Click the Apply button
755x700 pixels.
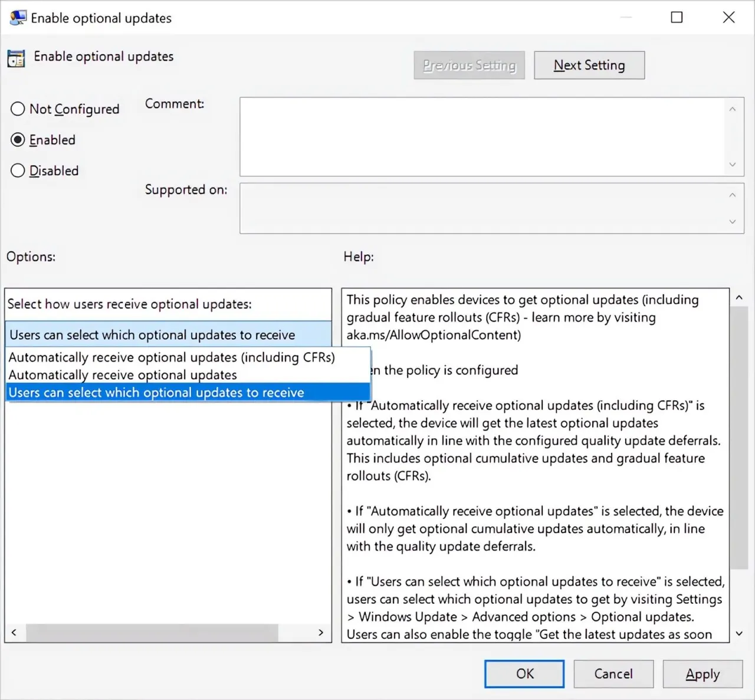[x=703, y=674]
